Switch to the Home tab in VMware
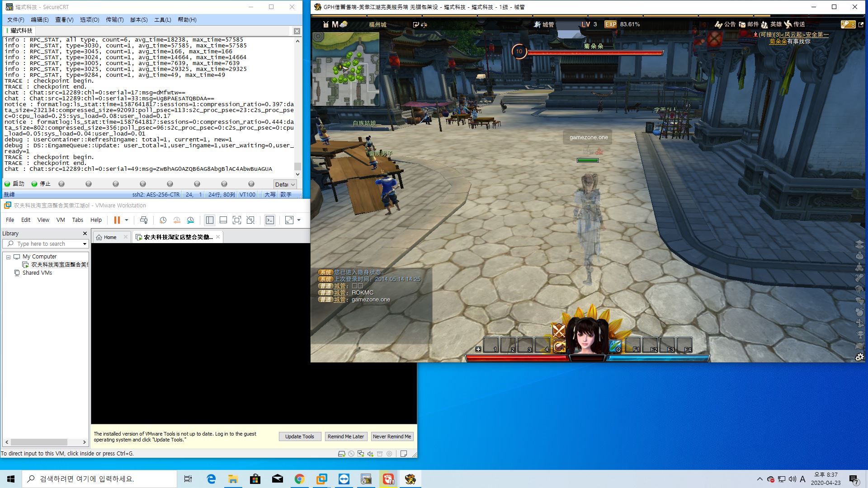Screen dimensions: 868x488 click(110, 237)
